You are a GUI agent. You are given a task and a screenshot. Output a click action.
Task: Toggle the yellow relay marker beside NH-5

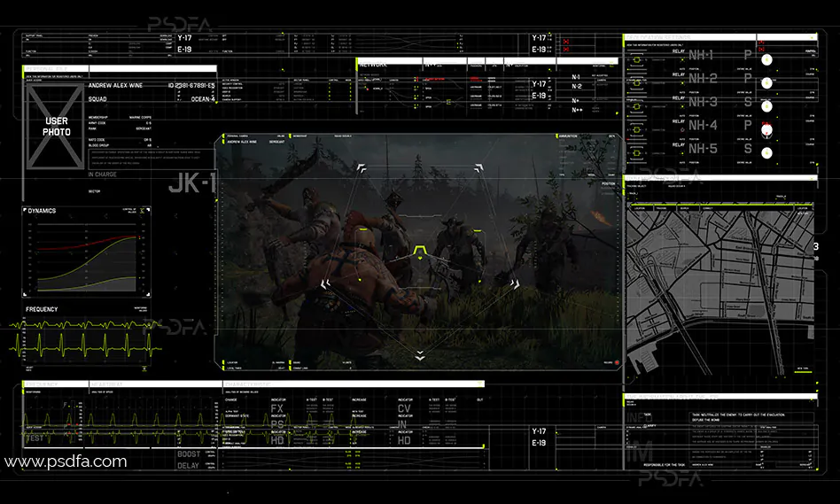(x=682, y=153)
